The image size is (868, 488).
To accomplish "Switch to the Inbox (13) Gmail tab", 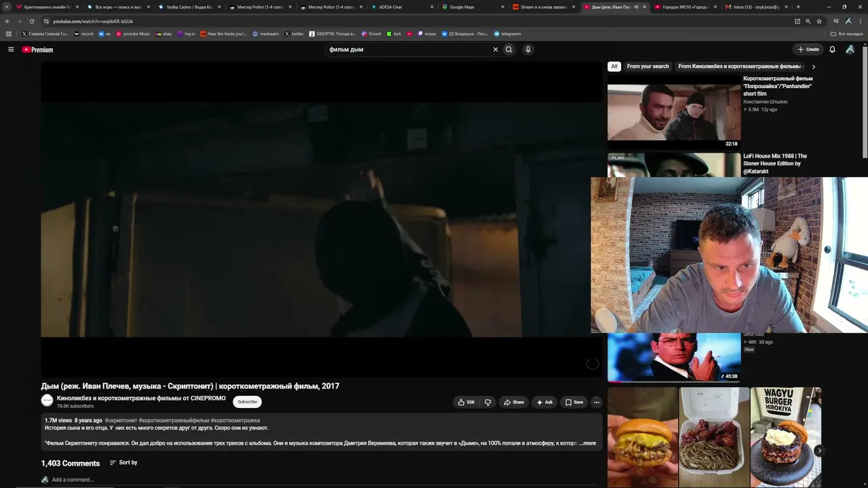I will pyautogui.click(x=755, y=7).
